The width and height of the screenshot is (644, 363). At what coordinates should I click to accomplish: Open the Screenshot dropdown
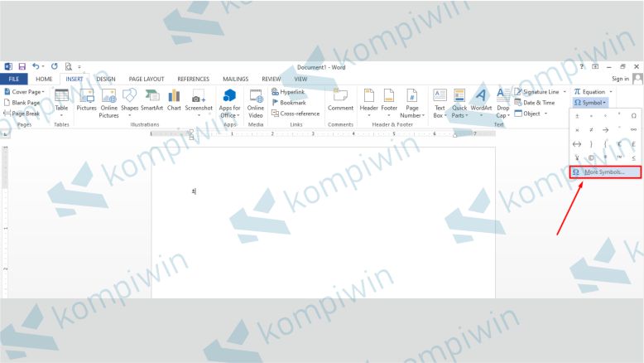tap(199, 103)
